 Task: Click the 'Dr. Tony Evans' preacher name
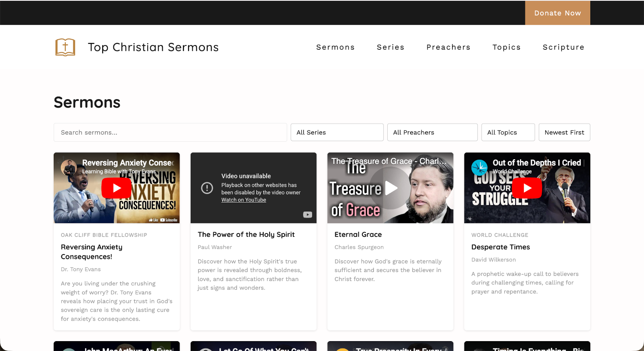[81, 269]
